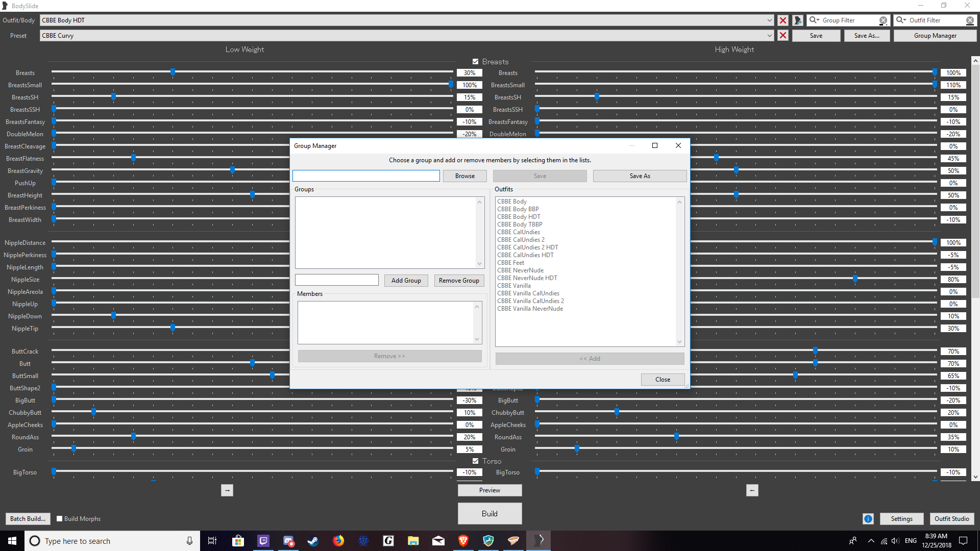
Task: Delete the CBBE Curvy preset with red X
Action: [x=782, y=36]
